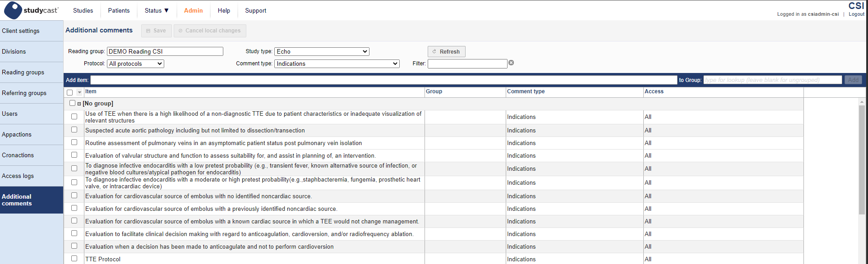
Task: Click the Logout link
Action: 856,14
